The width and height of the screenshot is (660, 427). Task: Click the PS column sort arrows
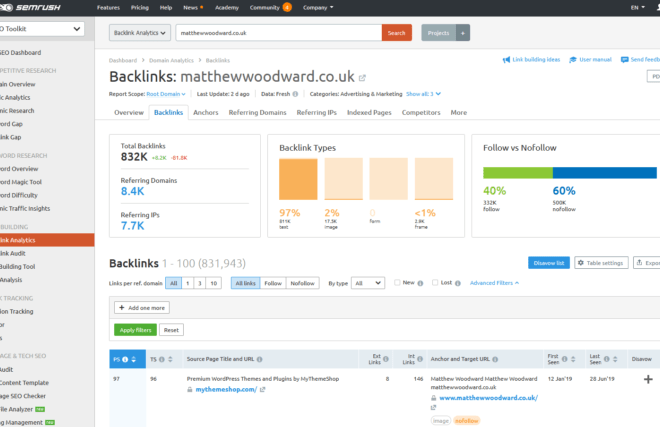134,359
